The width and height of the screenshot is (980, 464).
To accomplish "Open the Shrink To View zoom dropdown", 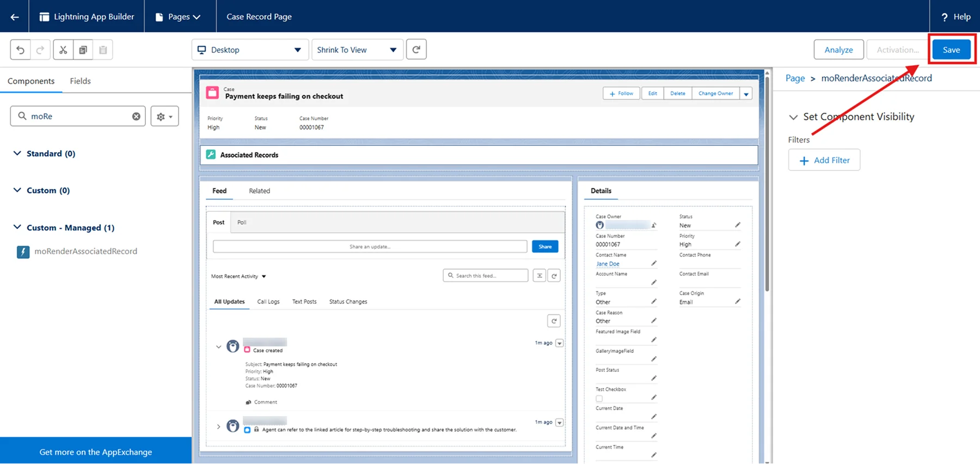I will (357, 50).
